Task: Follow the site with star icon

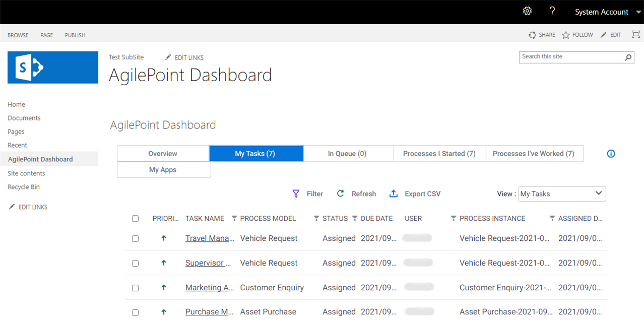Action: tap(566, 35)
